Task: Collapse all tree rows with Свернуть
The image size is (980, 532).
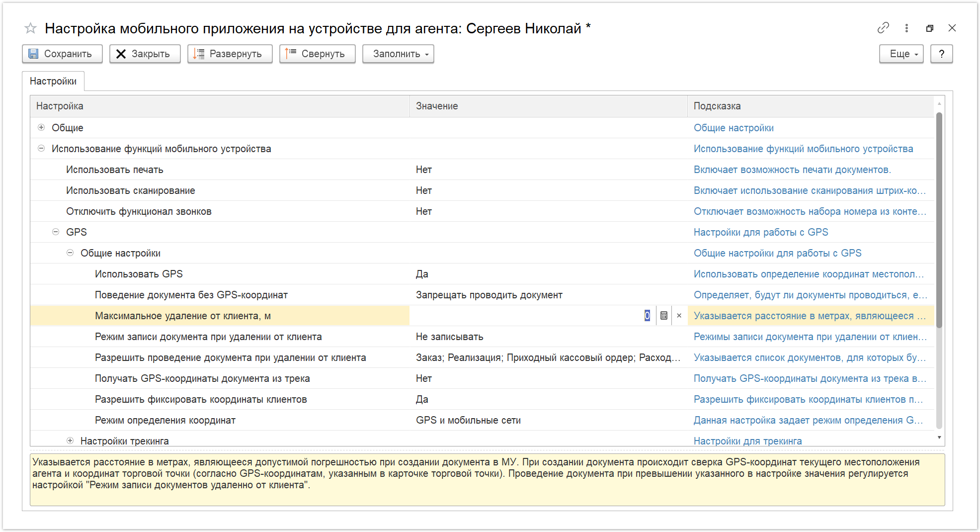Action: pyautogui.click(x=317, y=54)
